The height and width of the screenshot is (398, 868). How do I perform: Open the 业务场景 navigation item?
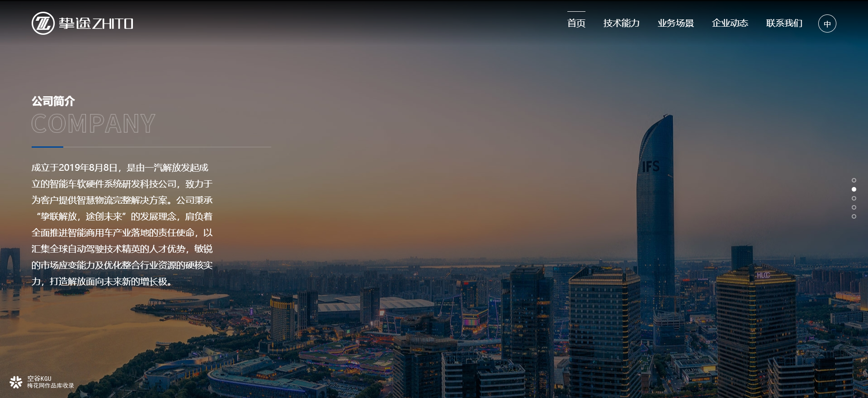tap(676, 23)
